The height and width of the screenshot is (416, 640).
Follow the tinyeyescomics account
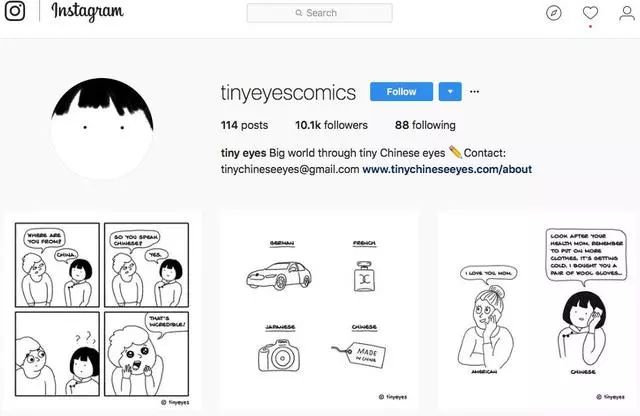tap(401, 91)
